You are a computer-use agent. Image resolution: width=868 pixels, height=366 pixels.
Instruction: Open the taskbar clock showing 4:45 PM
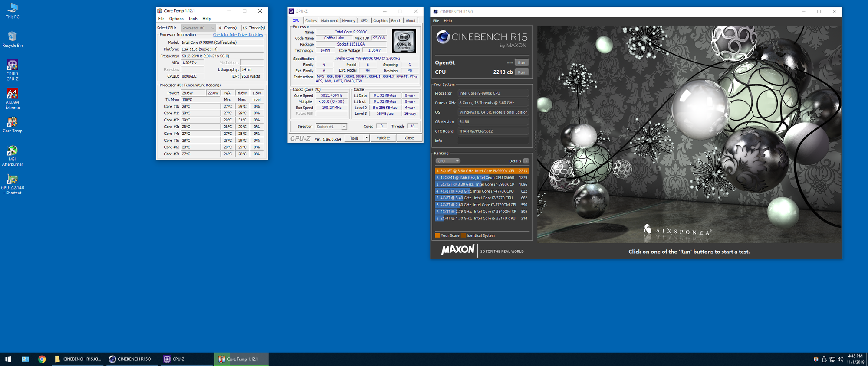855,359
